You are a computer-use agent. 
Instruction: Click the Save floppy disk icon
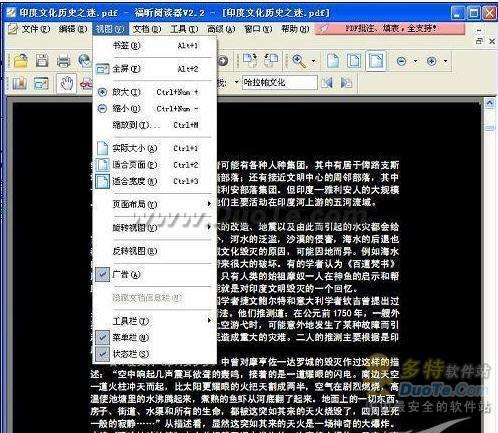pos(42,61)
